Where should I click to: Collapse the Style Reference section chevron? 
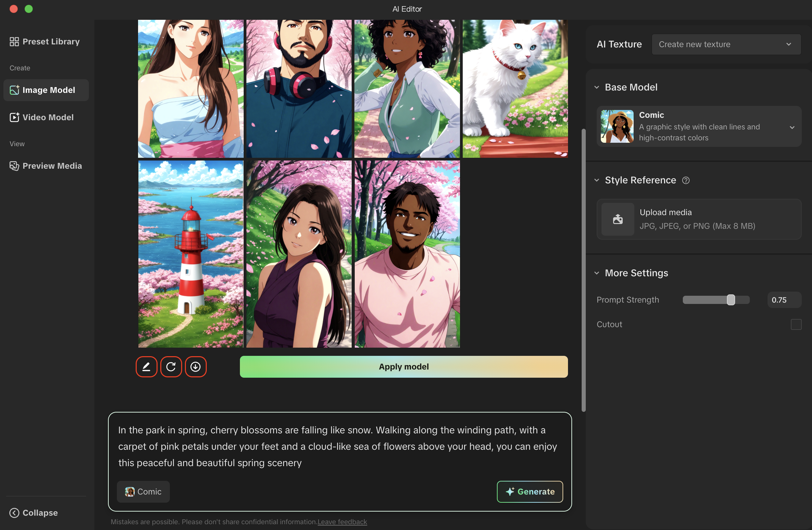click(x=597, y=180)
